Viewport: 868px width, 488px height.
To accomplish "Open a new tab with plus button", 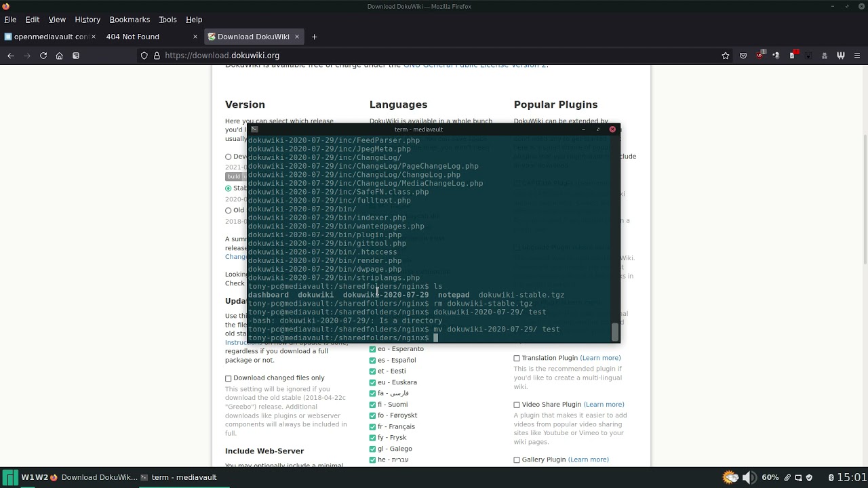I will coord(314,37).
